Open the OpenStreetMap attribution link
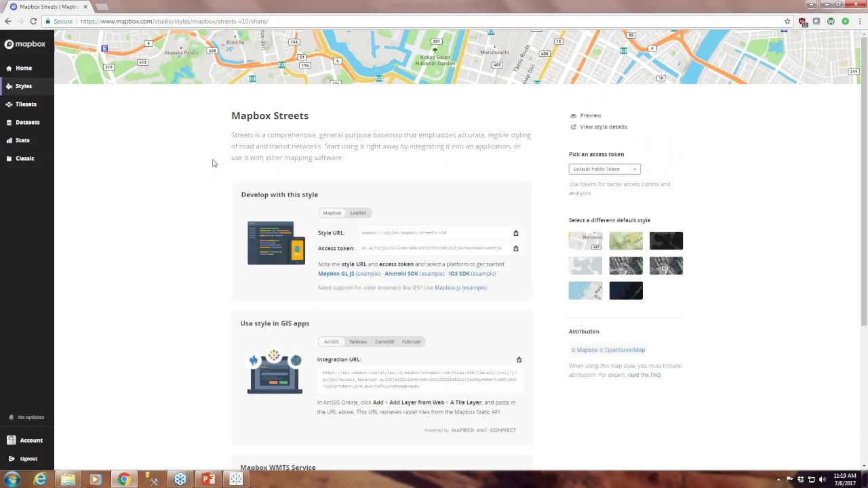This screenshot has width=868, height=488. [x=625, y=350]
